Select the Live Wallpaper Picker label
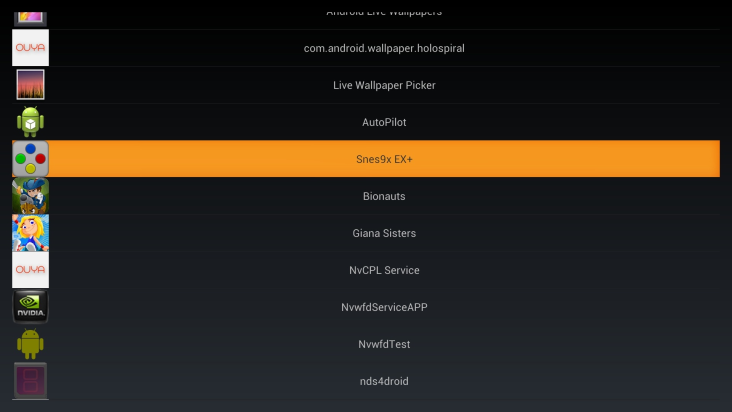This screenshot has width=732, height=412. (384, 85)
